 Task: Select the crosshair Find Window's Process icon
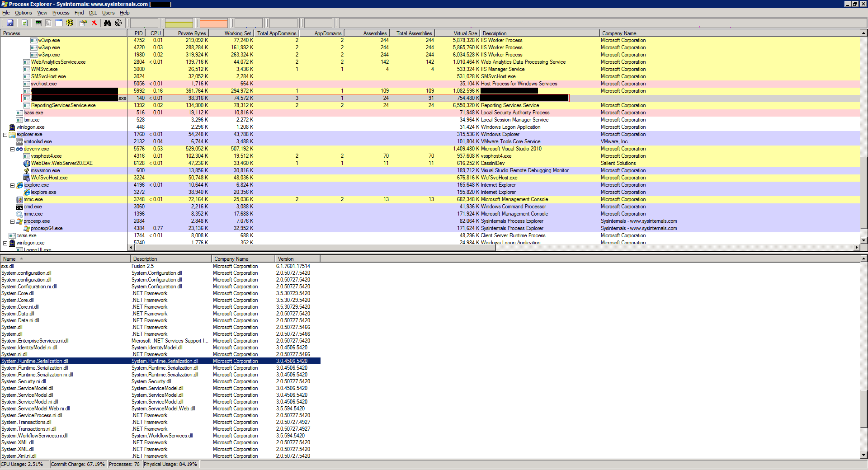tap(118, 23)
